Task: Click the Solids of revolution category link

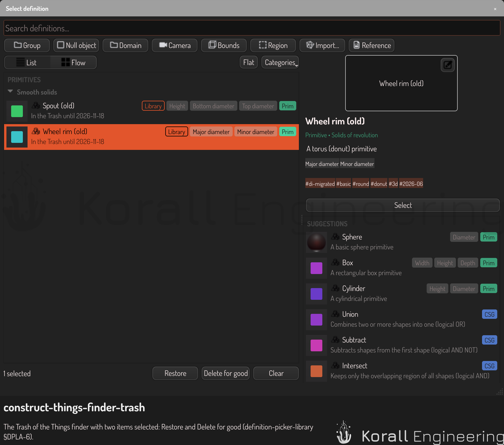Action: [355, 135]
